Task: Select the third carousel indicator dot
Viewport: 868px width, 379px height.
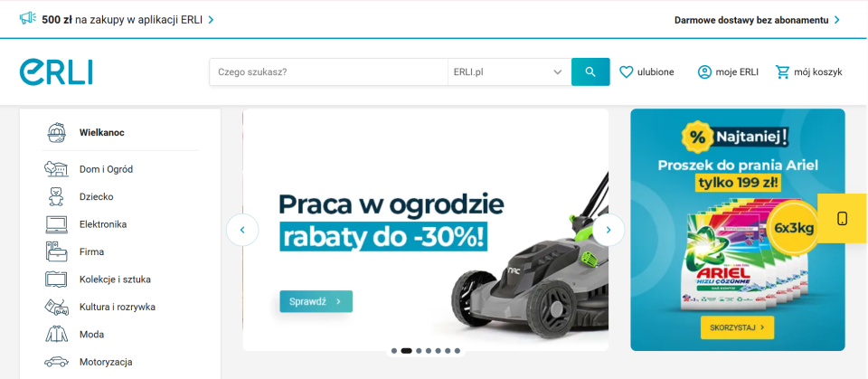Action: 419,351
